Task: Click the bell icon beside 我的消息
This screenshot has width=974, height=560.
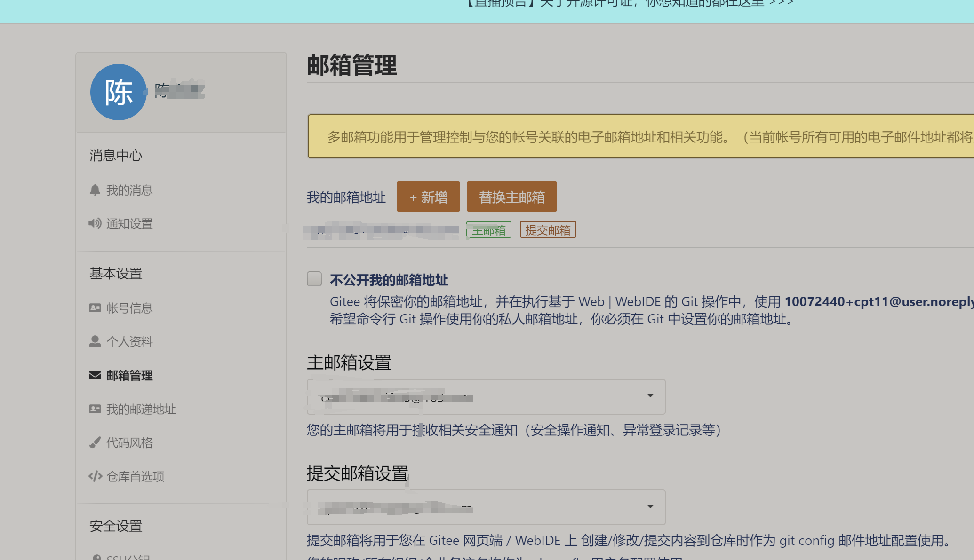Action: tap(95, 190)
